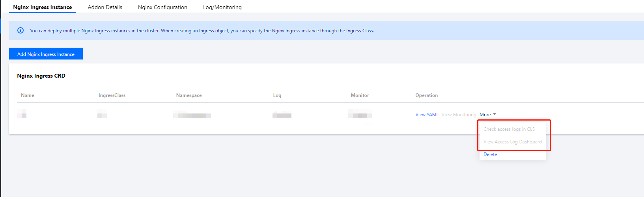
Task: Click the info icon in the blue banner
Action: [21, 30]
